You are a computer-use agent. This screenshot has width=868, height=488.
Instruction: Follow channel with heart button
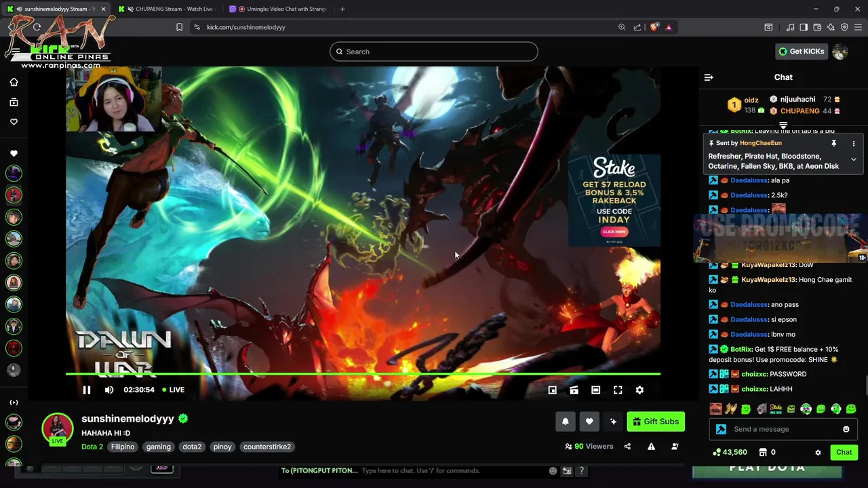589,422
